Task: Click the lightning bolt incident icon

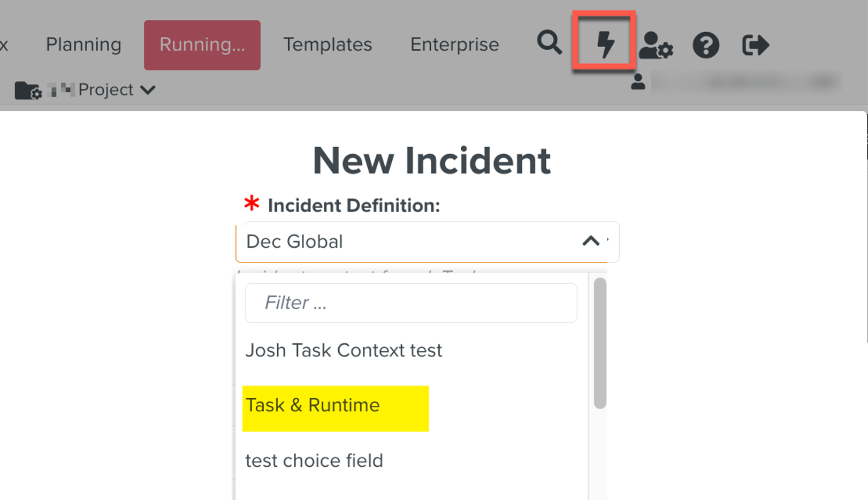Action: pyautogui.click(x=605, y=43)
